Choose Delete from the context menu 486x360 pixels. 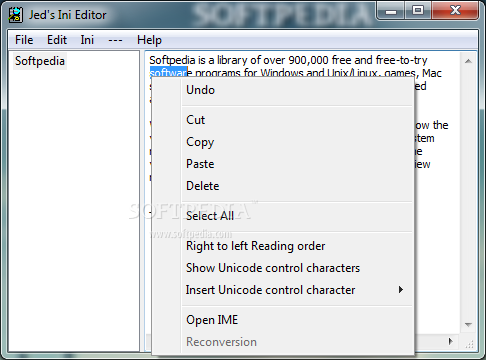(x=283, y=186)
